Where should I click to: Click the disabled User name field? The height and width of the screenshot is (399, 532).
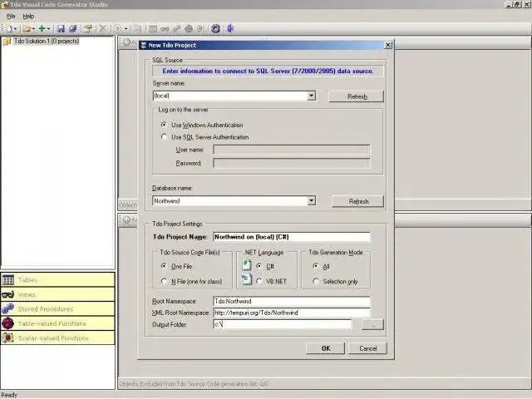point(292,150)
